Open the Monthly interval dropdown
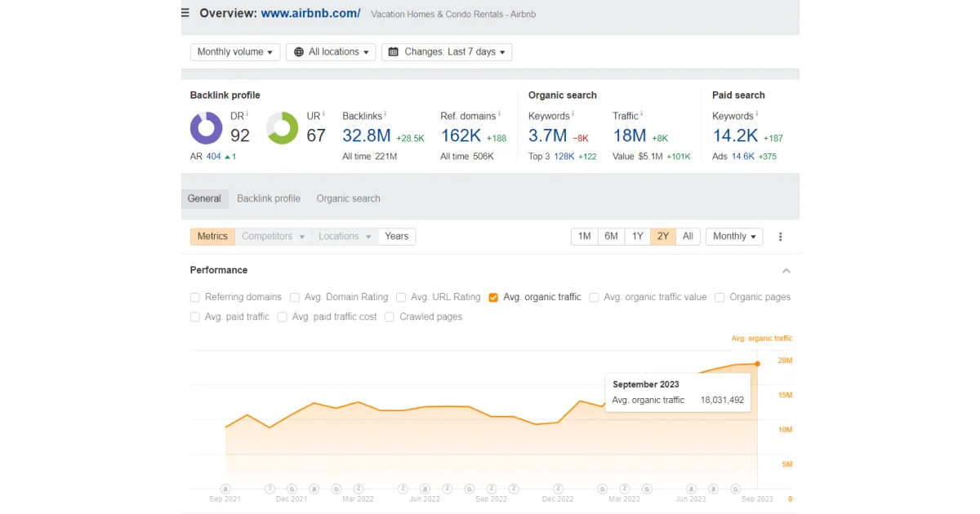980x514 pixels. pyautogui.click(x=734, y=237)
